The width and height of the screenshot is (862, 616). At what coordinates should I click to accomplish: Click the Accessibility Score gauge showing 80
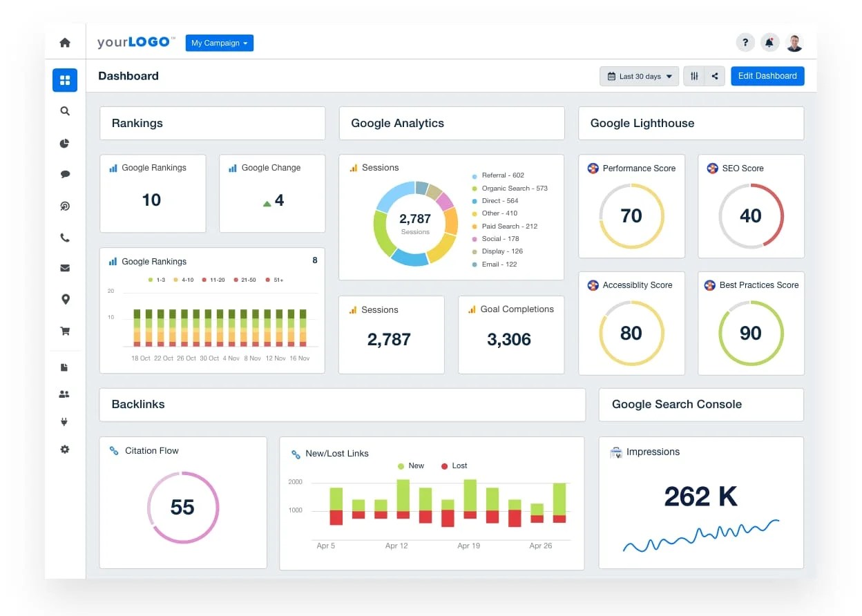pos(631,333)
